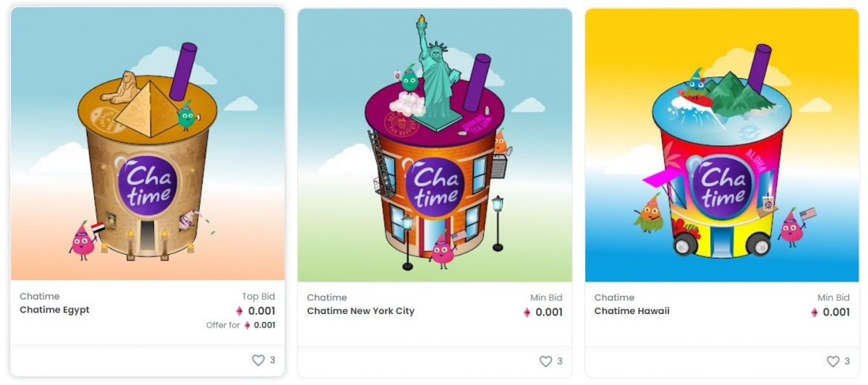Toggle the heart on Chatime New York City
The width and height of the screenshot is (868, 385).
tap(545, 361)
